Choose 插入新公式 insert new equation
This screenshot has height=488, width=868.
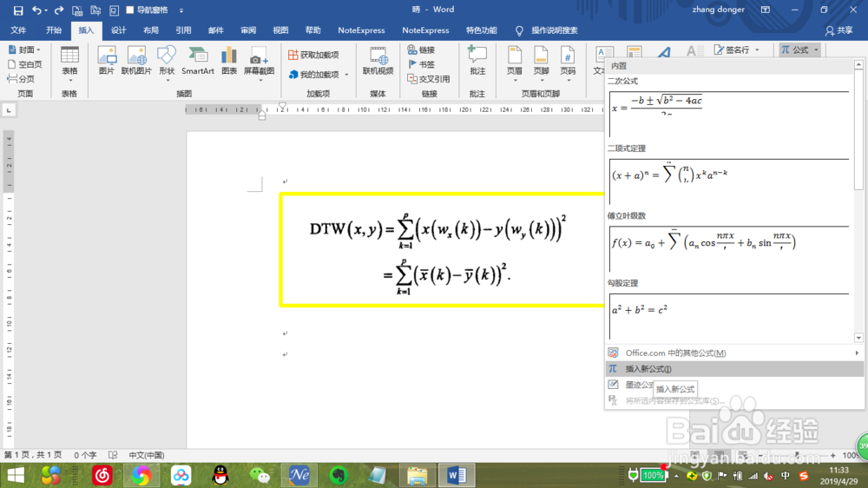coord(734,369)
